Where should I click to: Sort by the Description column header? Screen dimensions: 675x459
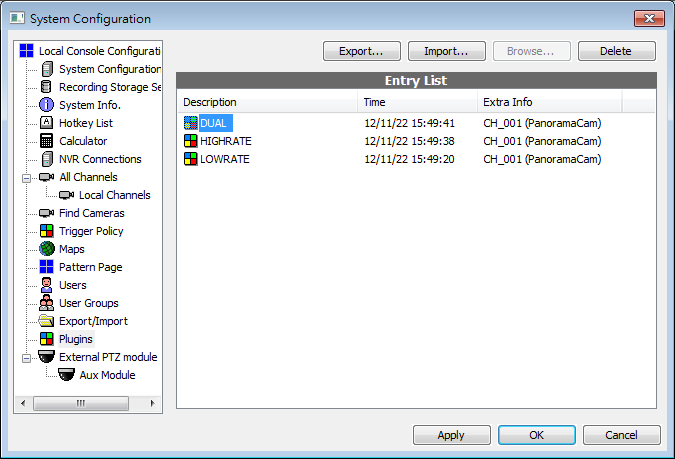pyautogui.click(x=267, y=102)
